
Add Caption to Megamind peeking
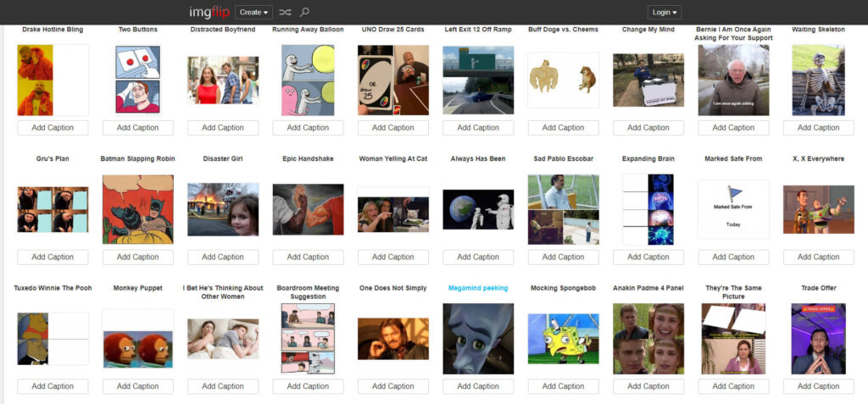point(478,386)
